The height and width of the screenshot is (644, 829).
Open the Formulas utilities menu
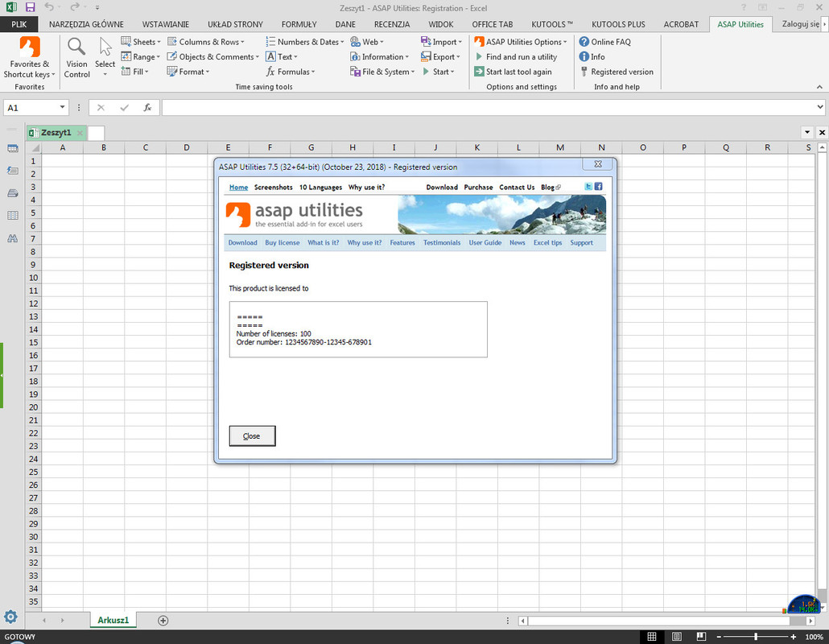[291, 72]
